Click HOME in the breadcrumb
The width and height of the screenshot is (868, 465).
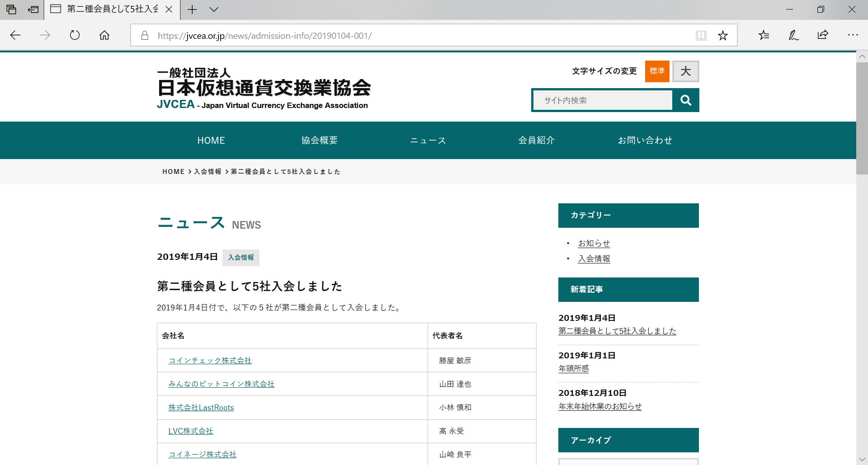(x=174, y=172)
